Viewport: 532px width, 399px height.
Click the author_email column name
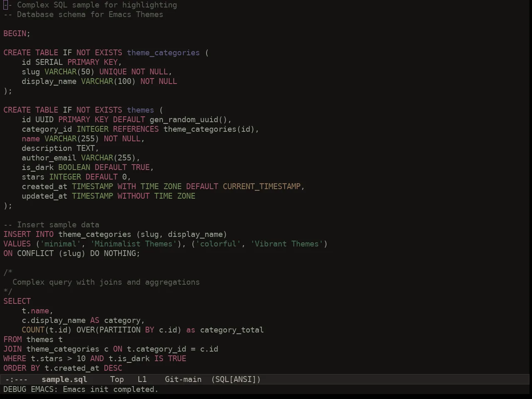pos(49,158)
